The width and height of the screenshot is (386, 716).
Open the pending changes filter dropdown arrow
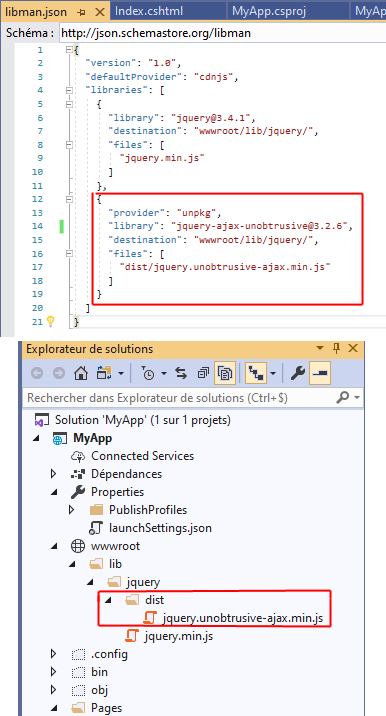(164, 374)
